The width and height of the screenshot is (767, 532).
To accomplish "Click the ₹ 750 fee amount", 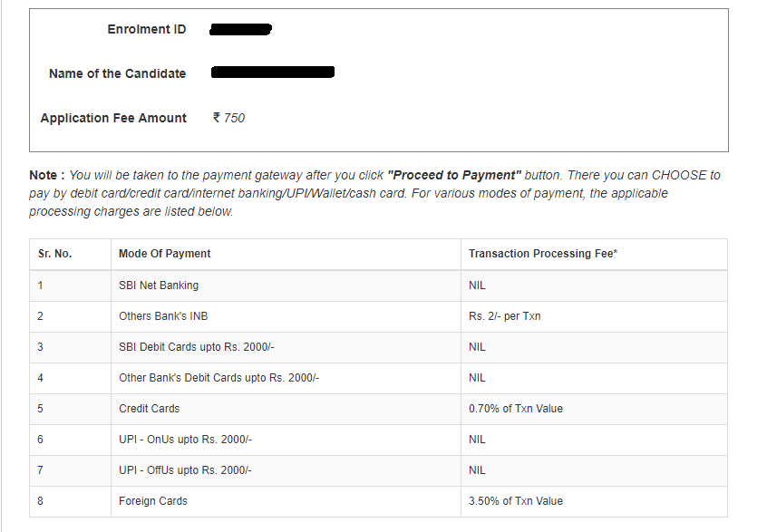I will 228,118.
